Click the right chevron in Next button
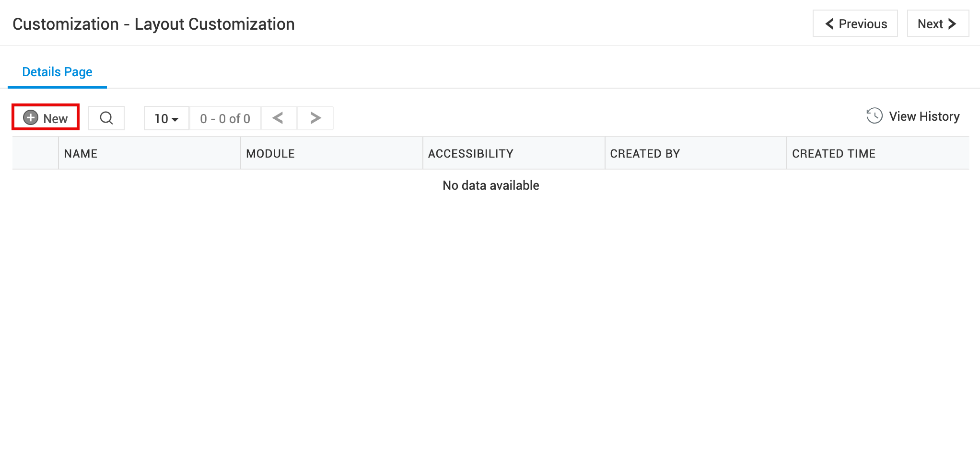The image size is (980, 457). pyautogui.click(x=952, y=24)
